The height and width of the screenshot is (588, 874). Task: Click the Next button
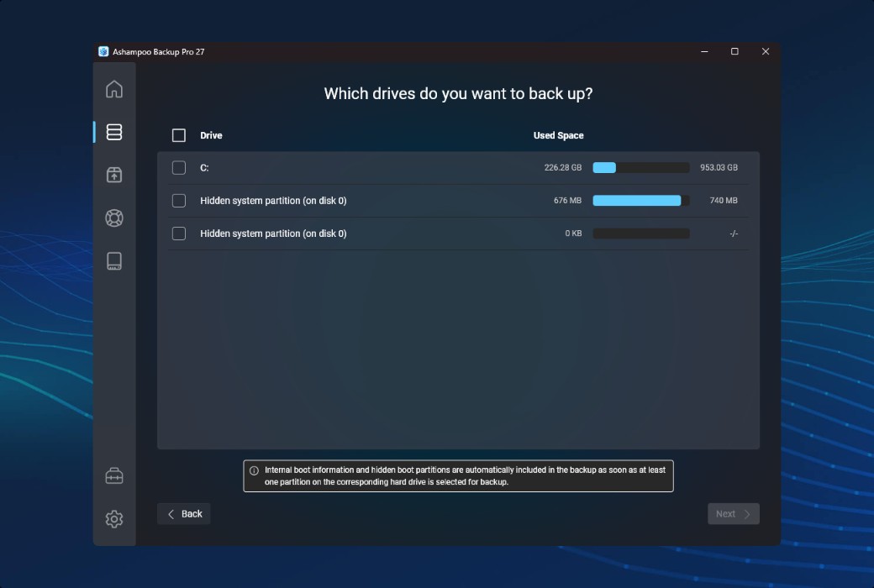tap(732, 513)
